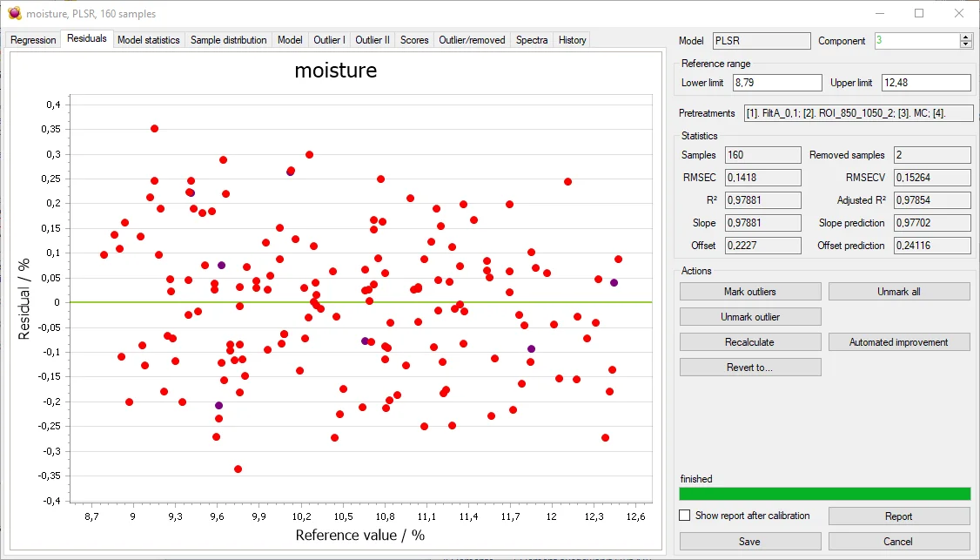Screen dimensions: 980x560
Task: Select the Sample distribution tab
Action: (228, 40)
